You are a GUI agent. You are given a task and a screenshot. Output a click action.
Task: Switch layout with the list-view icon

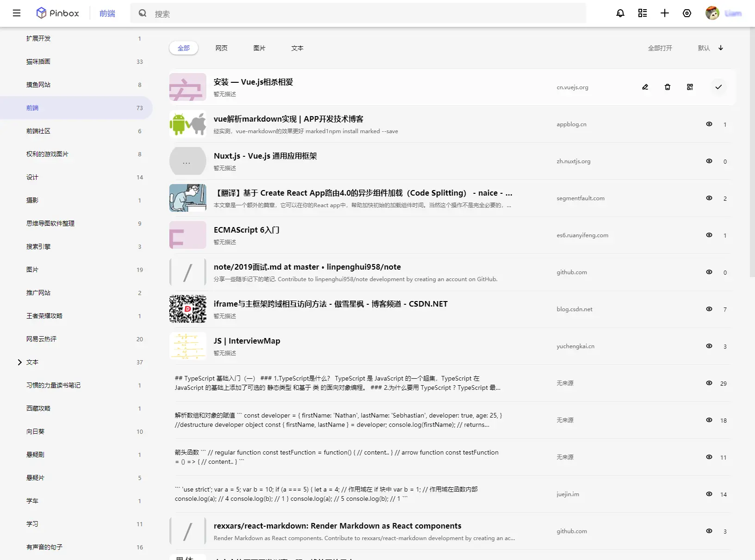coord(643,13)
